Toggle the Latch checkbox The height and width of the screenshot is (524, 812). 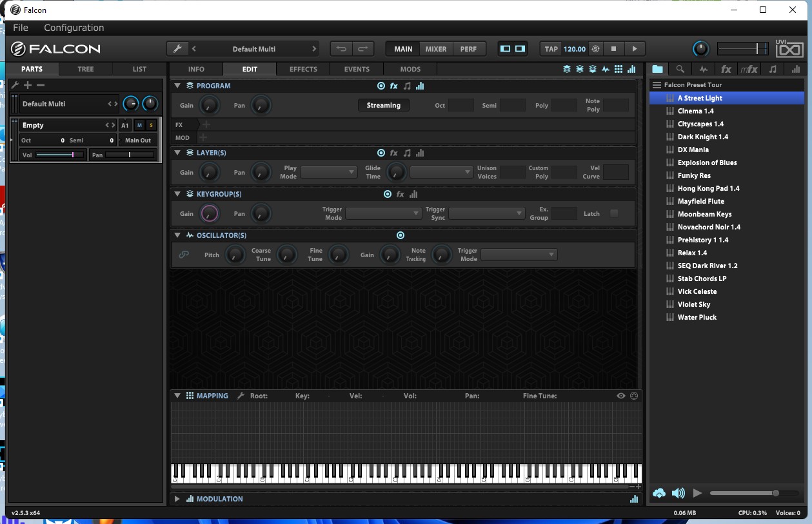click(x=614, y=213)
